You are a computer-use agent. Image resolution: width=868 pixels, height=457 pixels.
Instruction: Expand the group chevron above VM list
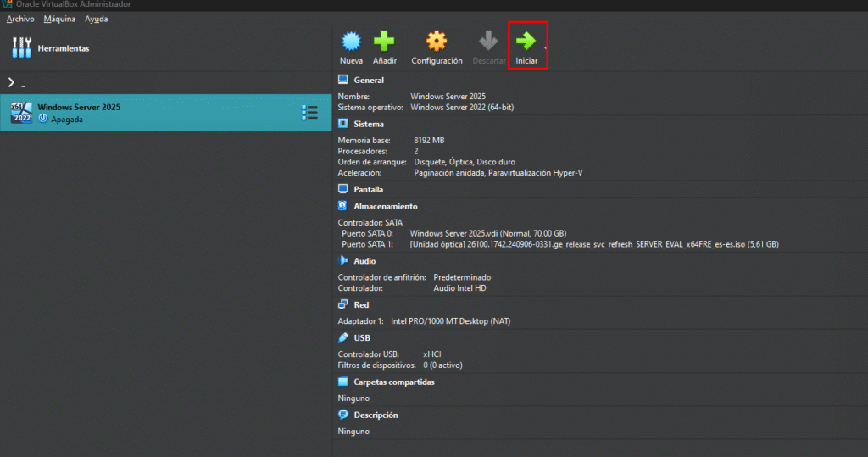point(11,82)
